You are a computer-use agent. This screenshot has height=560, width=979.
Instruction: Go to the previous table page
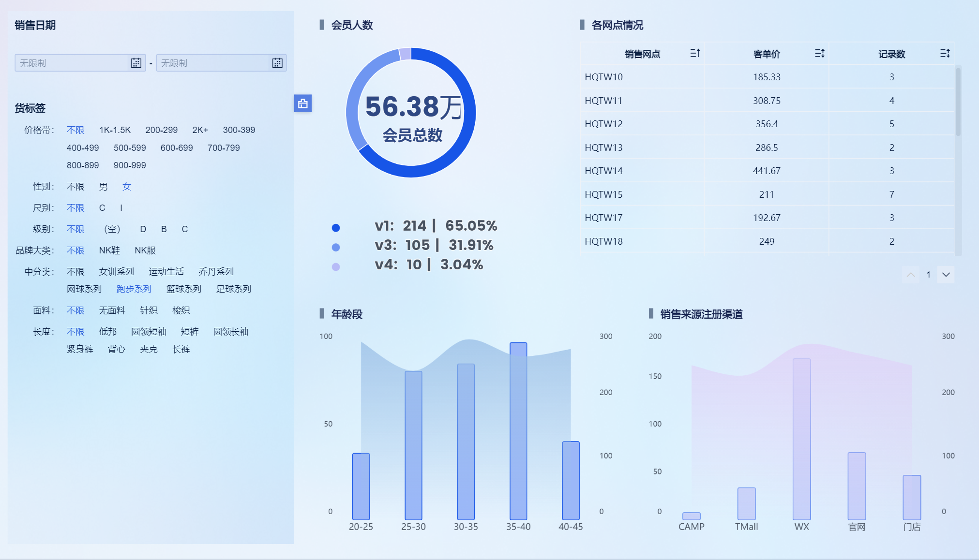point(910,275)
